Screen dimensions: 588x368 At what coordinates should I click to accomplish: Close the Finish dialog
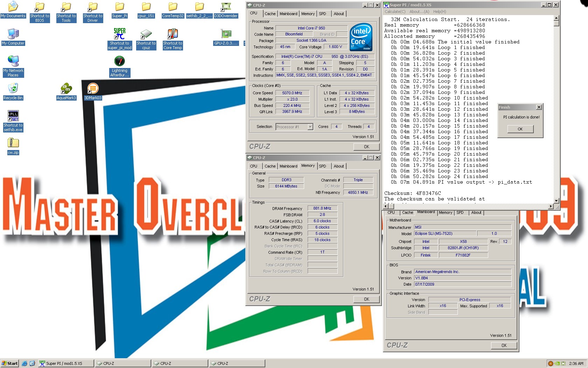pos(539,107)
